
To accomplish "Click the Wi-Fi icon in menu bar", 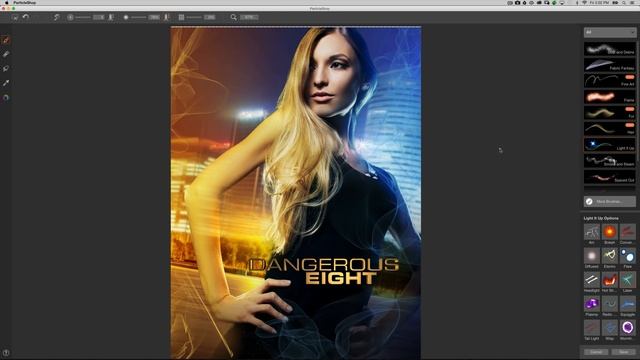I will (584, 2).
